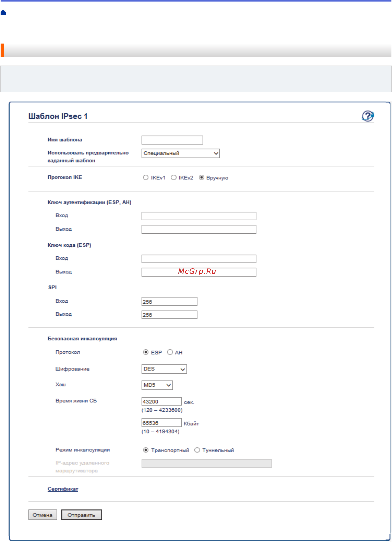Expand the DES encryption dropdown
Viewport: 392px width, 542px height.
coord(164,369)
